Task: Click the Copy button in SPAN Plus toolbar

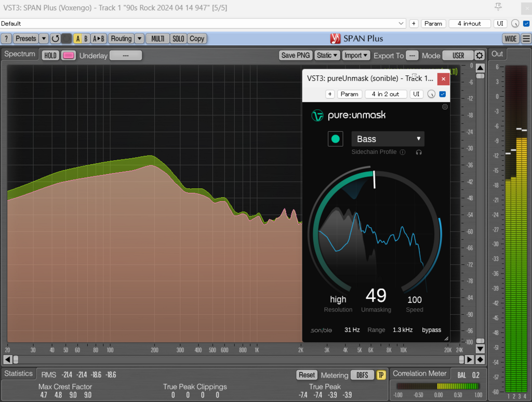Action: point(197,38)
